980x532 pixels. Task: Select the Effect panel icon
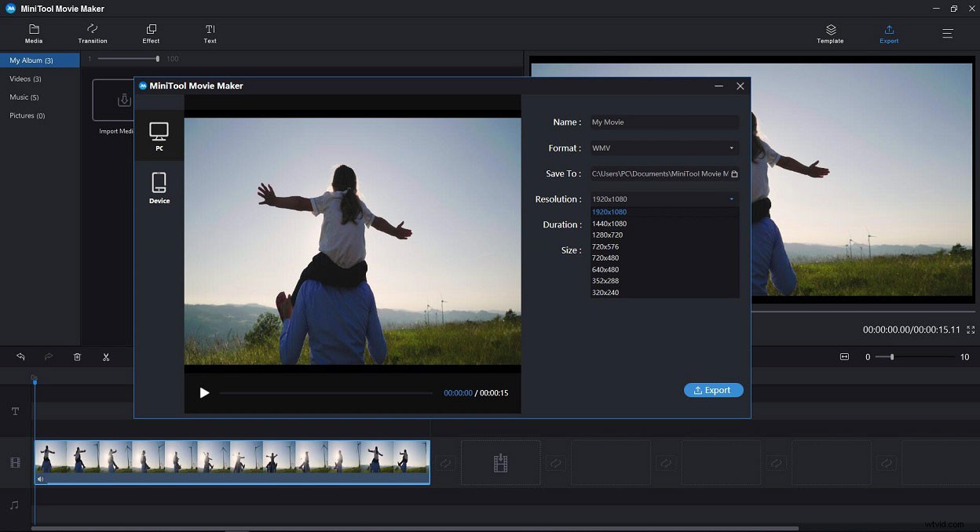(150, 33)
